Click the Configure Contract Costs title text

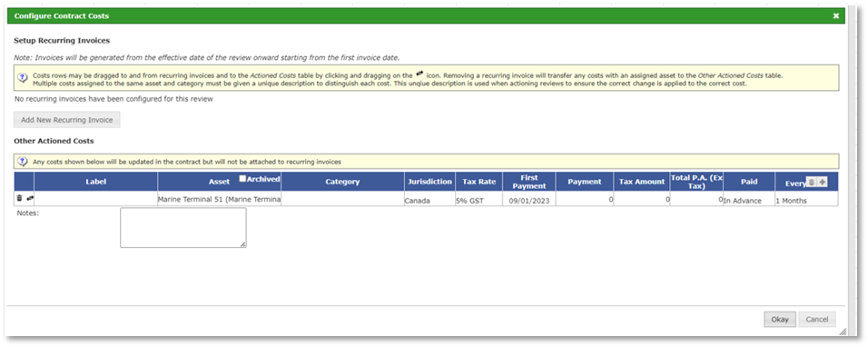pyautogui.click(x=62, y=16)
